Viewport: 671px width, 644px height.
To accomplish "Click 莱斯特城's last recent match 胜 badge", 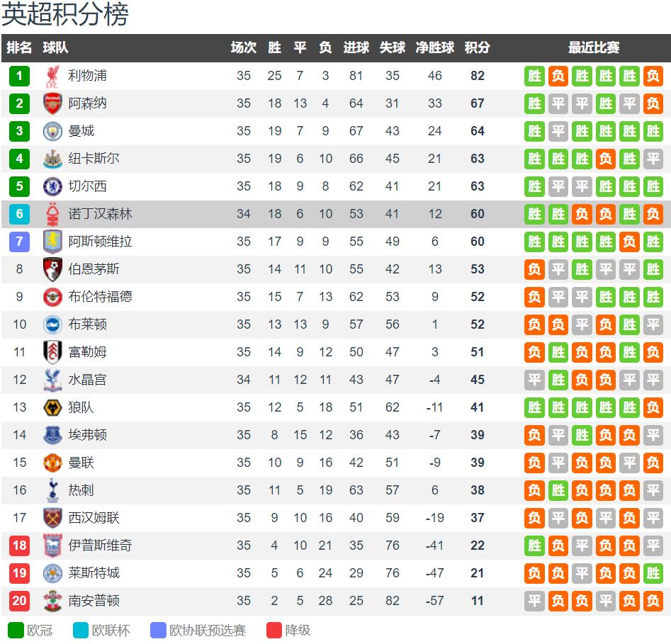I will [653, 573].
